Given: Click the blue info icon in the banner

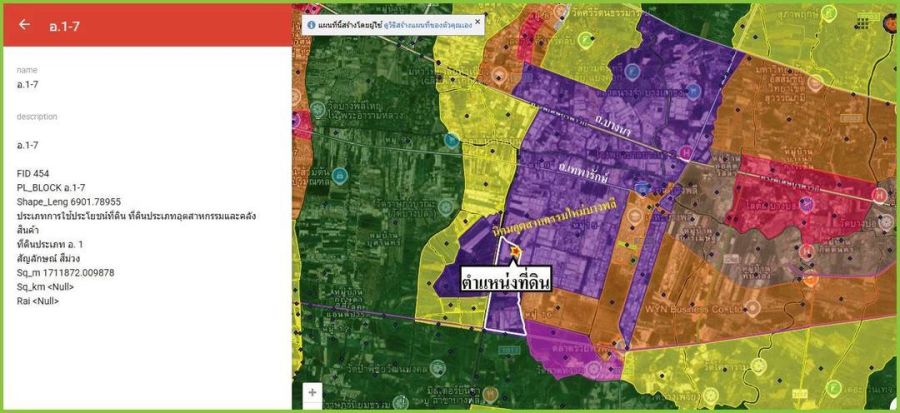Looking at the screenshot, I should [311, 23].
